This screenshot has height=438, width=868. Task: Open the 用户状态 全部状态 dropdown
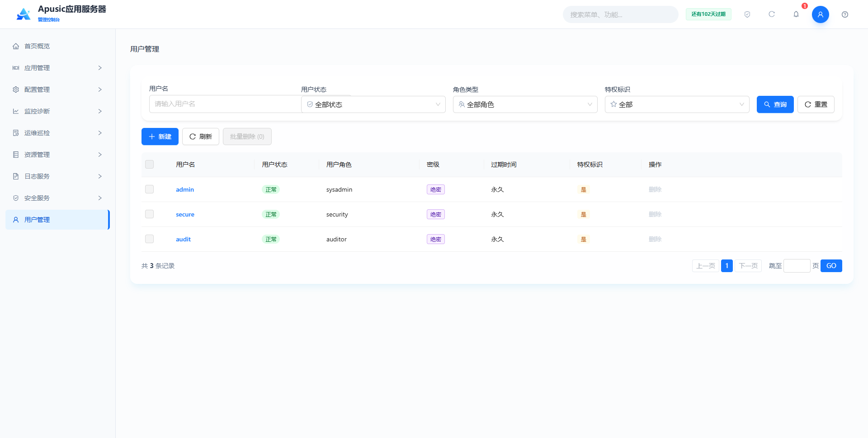click(373, 104)
